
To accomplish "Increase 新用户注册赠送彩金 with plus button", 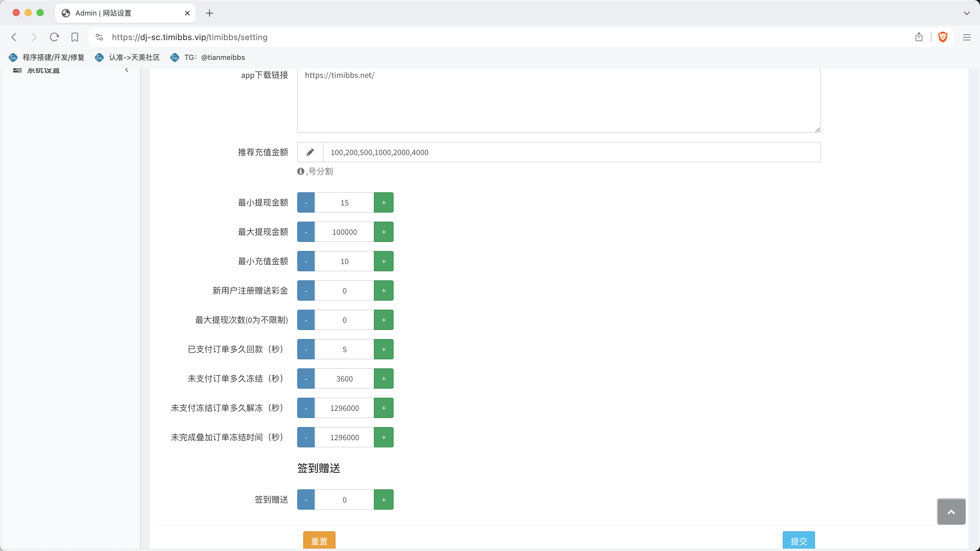I will pyautogui.click(x=383, y=290).
